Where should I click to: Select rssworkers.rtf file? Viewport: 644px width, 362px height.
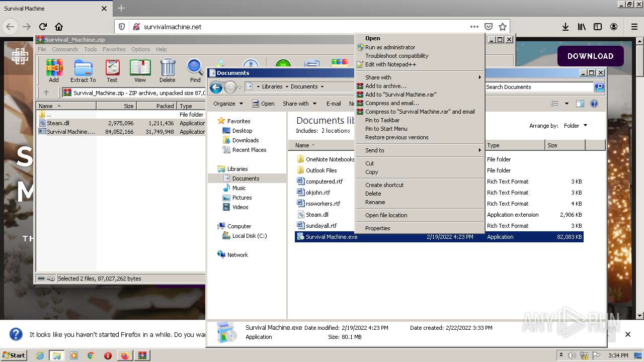point(323,204)
